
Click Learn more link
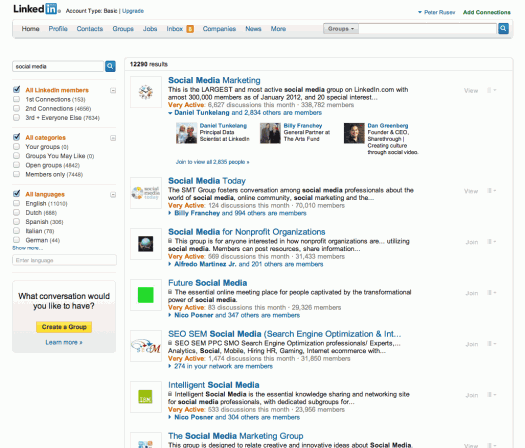coord(64,342)
